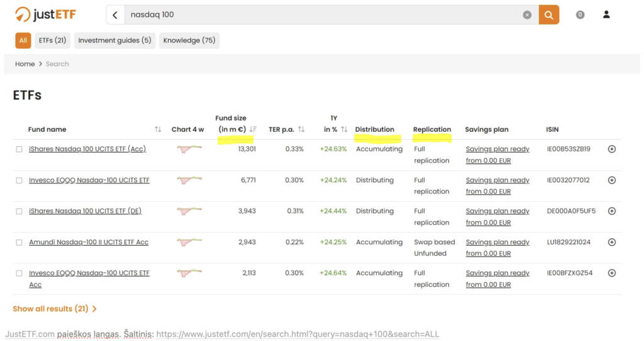The height and width of the screenshot is (341, 644).
Task: Sort table by TER p.a. arrows
Action: pyautogui.click(x=301, y=129)
